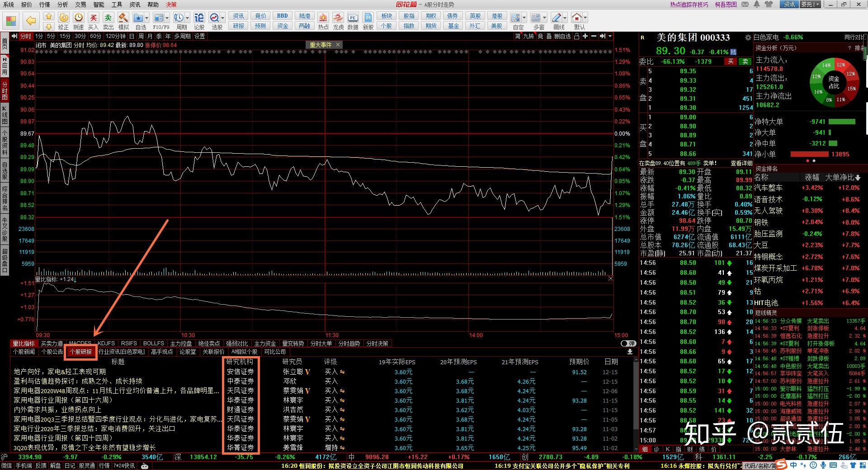
Task: Open the 热点 hot topics flame icon
Action: 323,21
